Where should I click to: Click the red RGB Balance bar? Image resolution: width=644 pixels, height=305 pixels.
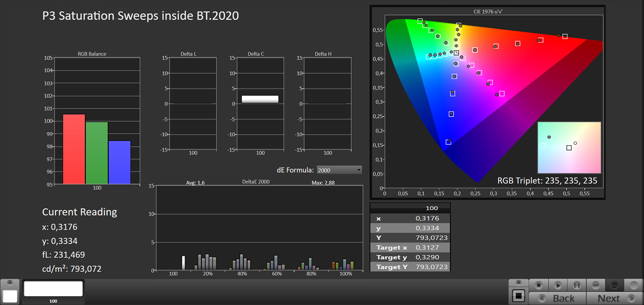(x=74, y=149)
